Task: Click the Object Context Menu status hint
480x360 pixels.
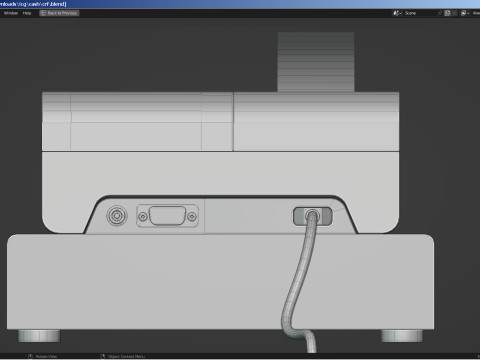Action: pyautogui.click(x=123, y=356)
